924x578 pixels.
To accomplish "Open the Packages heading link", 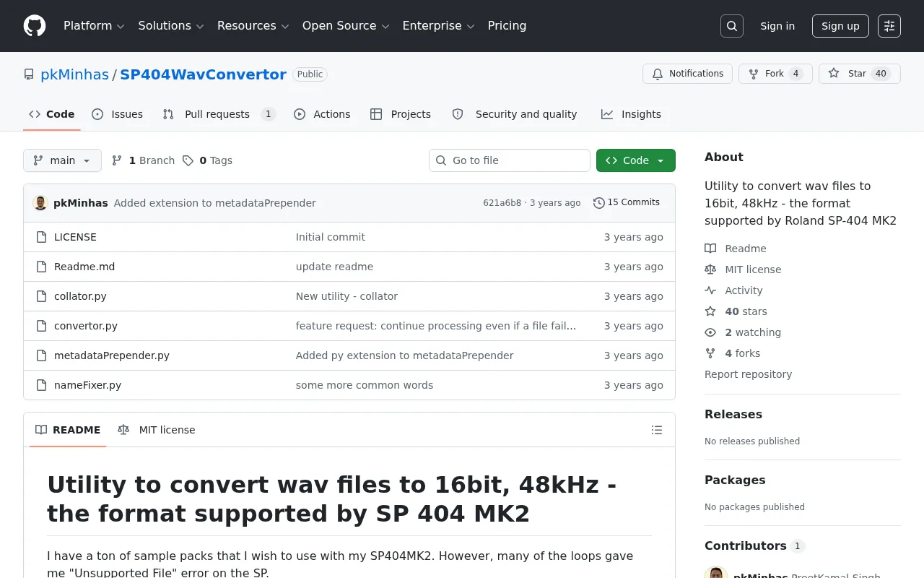I will point(735,480).
